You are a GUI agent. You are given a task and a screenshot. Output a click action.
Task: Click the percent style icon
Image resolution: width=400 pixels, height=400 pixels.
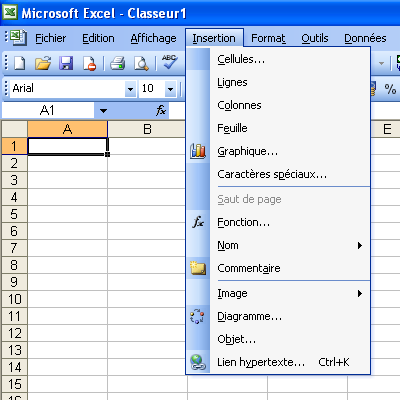coord(390,89)
